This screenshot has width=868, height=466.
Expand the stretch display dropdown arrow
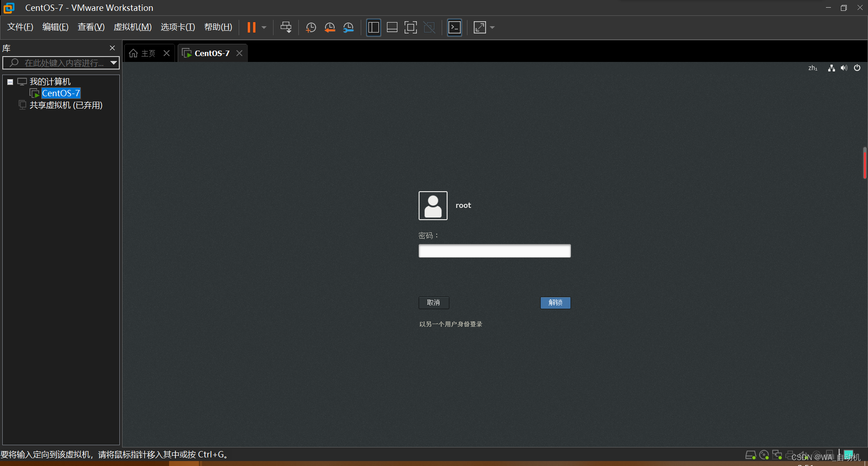pos(492,28)
